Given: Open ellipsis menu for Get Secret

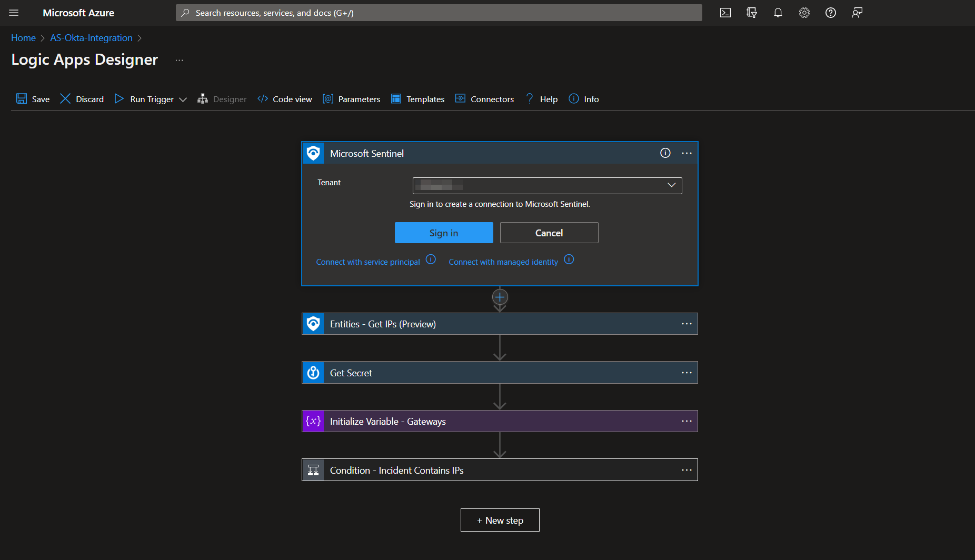Looking at the screenshot, I should point(687,373).
